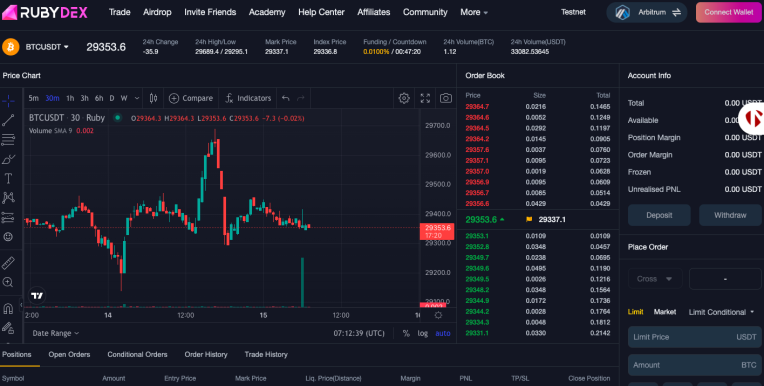764x386 pixels.
Task: Open candlestick chart type selector
Action: [153, 98]
